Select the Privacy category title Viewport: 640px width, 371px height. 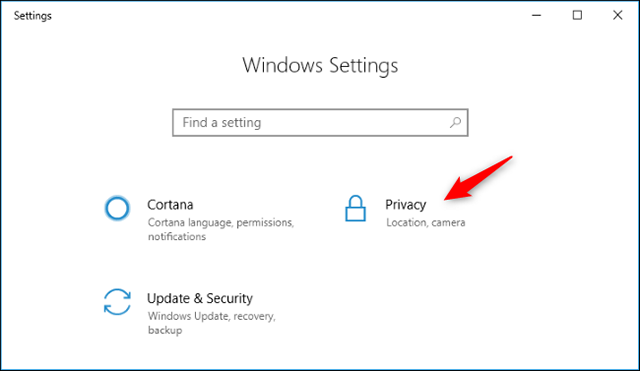pyautogui.click(x=405, y=205)
